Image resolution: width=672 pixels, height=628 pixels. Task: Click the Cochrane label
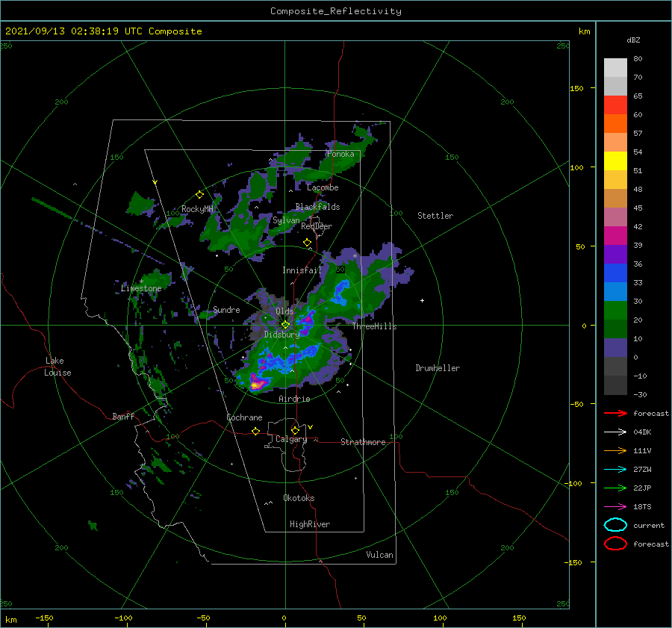[244, 417]
